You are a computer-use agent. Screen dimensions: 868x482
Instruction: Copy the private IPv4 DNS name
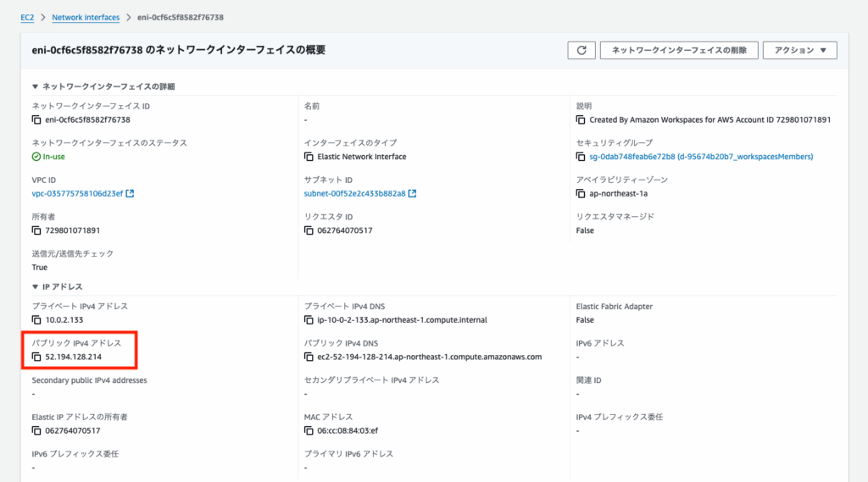309,320
